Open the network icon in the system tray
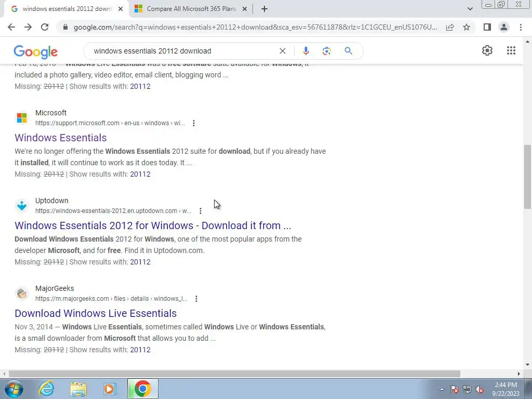Image resolution: width=532 pixels, height=399 pixels. pyautogui.click(x=467, y=389)
